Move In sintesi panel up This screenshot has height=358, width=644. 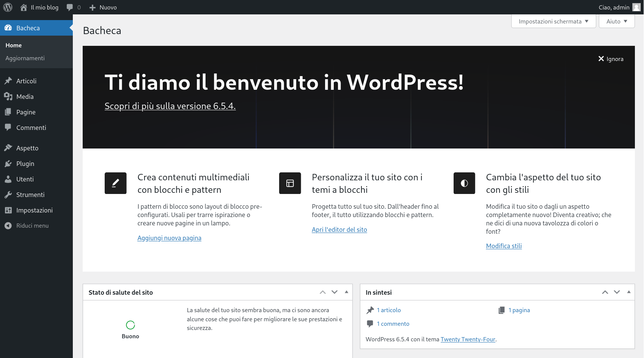point(605,292)
